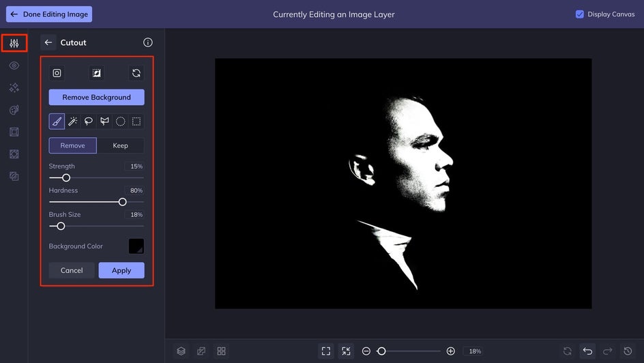
Task: Open the eye preview sidebar tab
Action: pos(14,66)
